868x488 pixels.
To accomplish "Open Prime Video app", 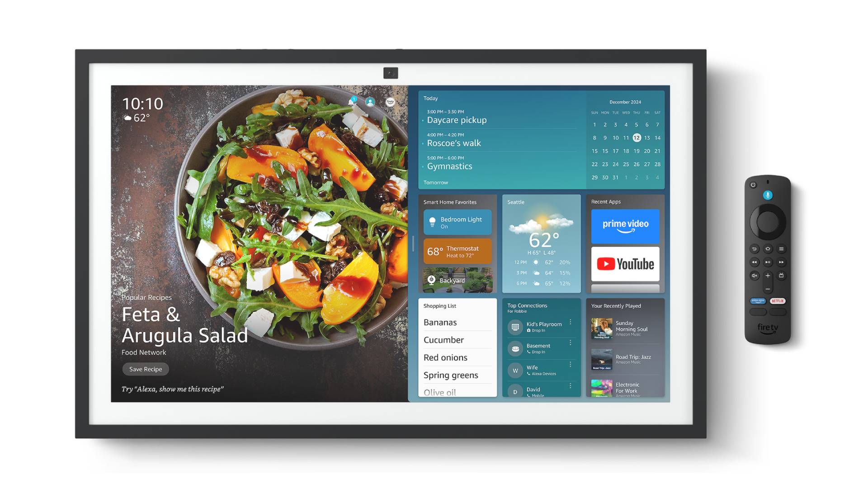I will point(624,225).
